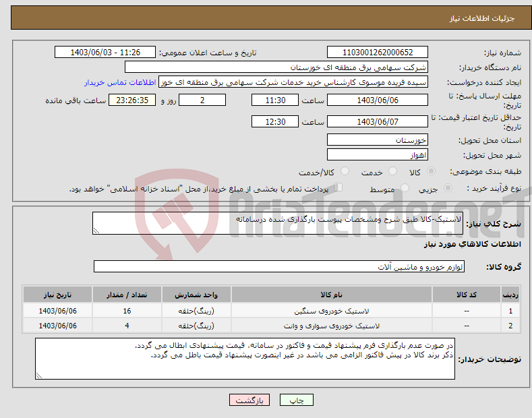The width and height of the screenshot is (532, 418).
Task: Click the جزئیات اطلاعات نیاز header title
Action: 482,18
